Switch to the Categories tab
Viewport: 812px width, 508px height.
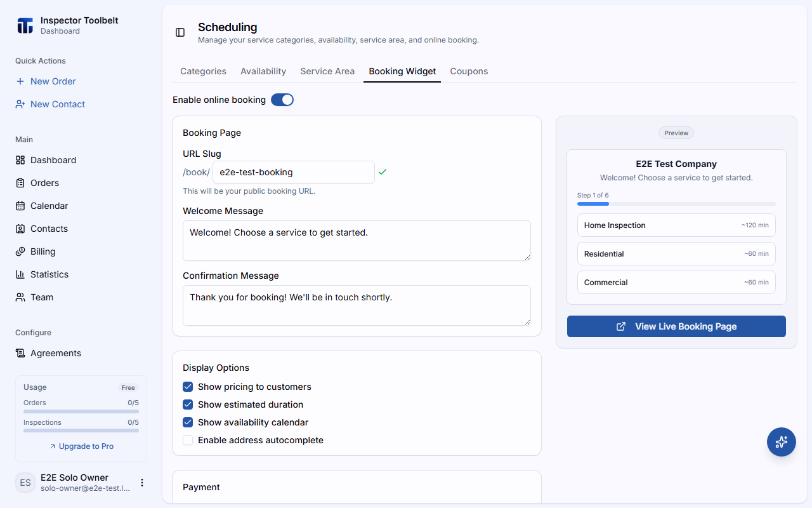pyautogui.click(x=203, y=71)
